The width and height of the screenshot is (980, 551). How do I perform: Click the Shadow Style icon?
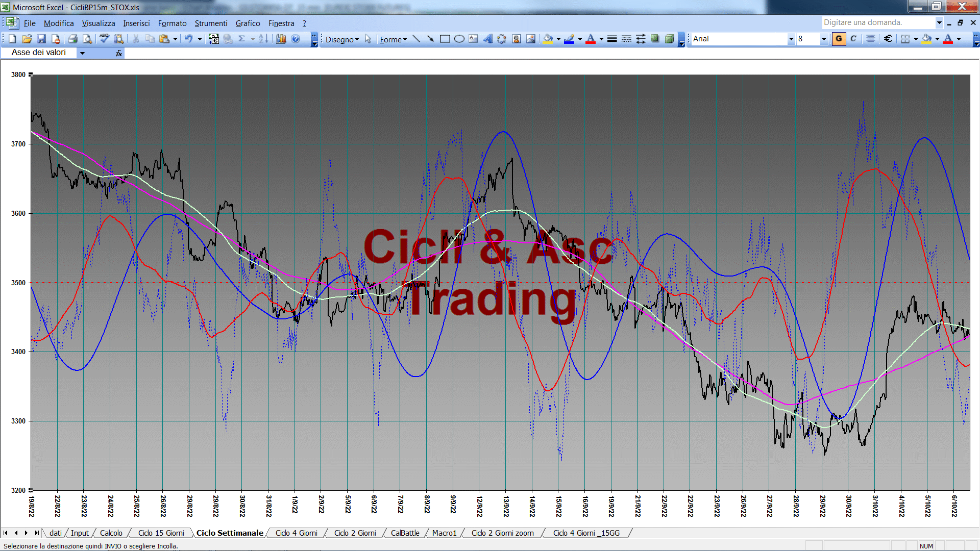655,39
